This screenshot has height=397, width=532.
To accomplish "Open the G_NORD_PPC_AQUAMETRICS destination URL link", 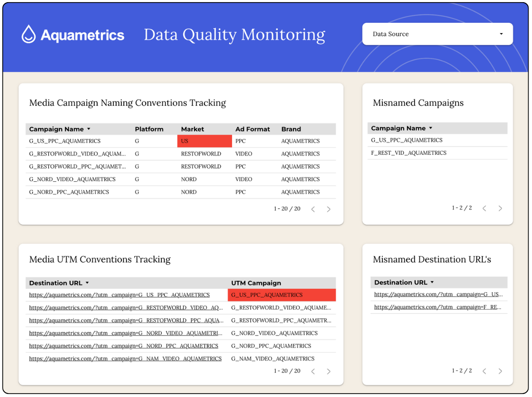I will point(123,346).
